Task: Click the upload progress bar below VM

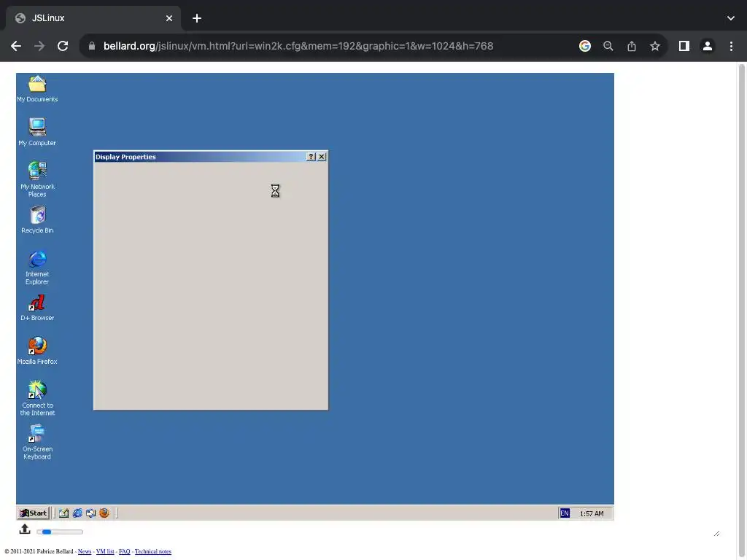Action: point(60,532)
